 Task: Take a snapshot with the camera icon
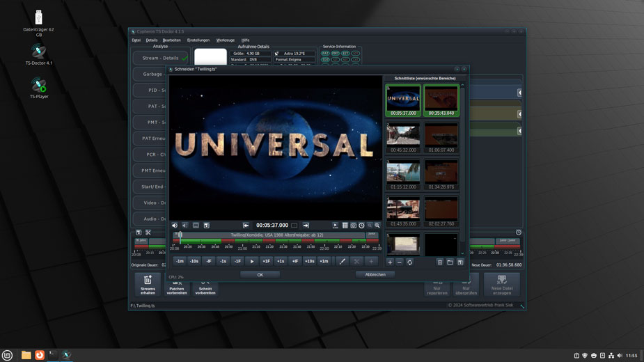353,226
